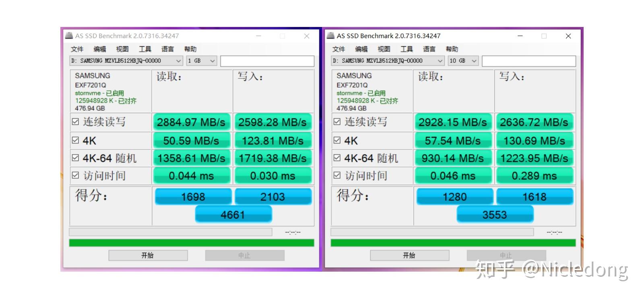Click the 2103 write score
This screenshot has width=644, height=299.
pos(273,196)
